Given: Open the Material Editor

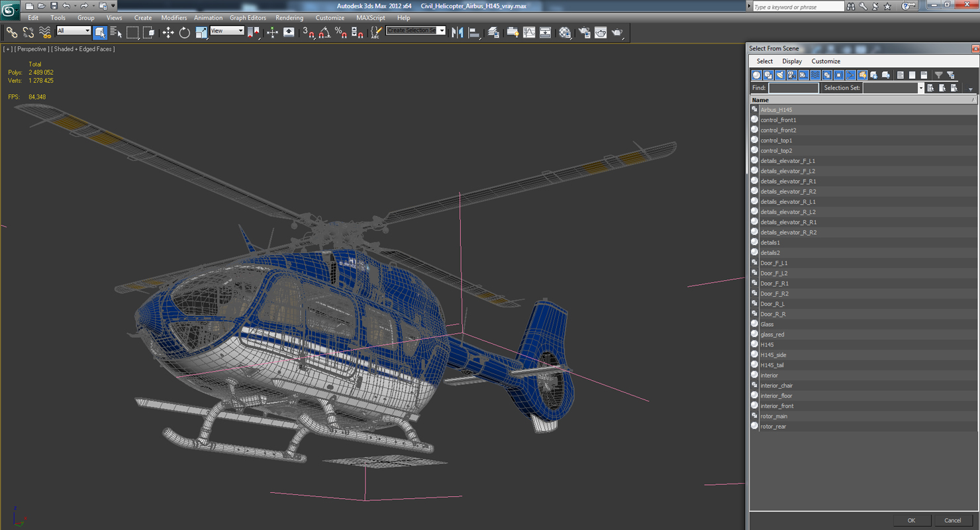Looking at the screenshot, I should 565,32.
